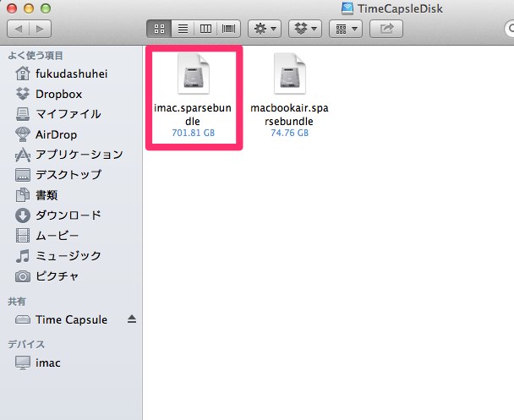Minimize the Finder window
Screen dimensions: 514x420
coord(29,8)
